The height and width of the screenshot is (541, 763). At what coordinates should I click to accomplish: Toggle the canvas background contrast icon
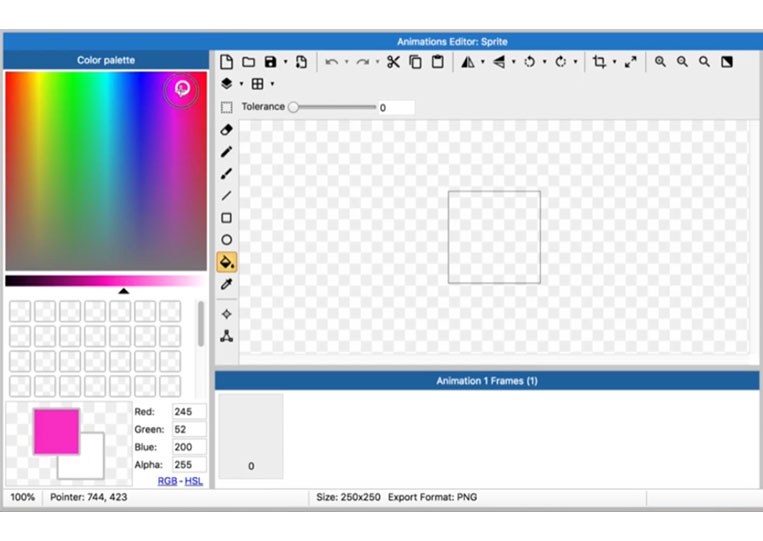(x=727, y=62)
